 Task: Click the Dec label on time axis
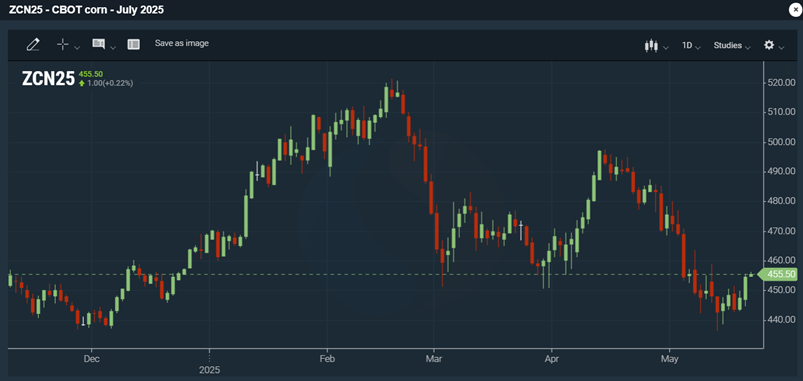92,359
